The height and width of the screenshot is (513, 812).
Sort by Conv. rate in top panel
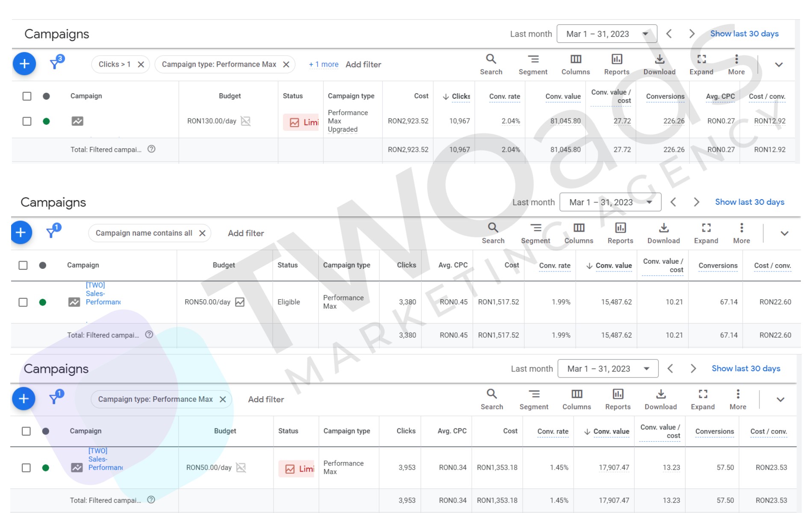(505, 97)
